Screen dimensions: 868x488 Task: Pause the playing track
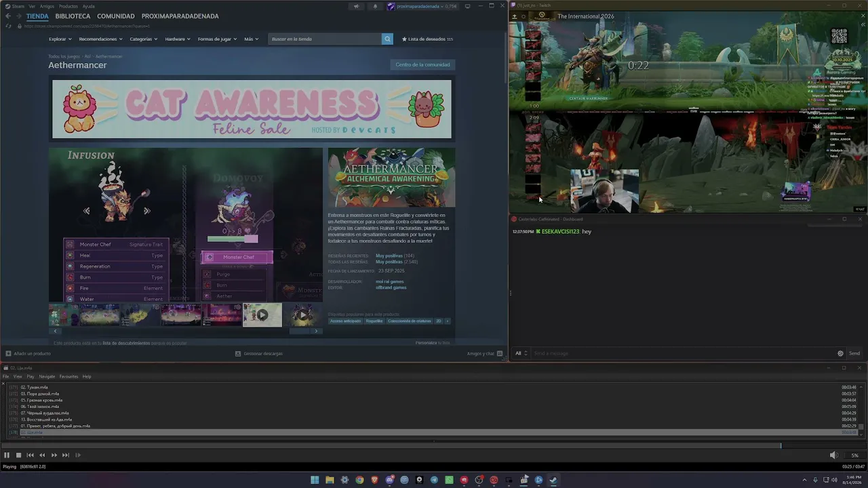[7, 455]
